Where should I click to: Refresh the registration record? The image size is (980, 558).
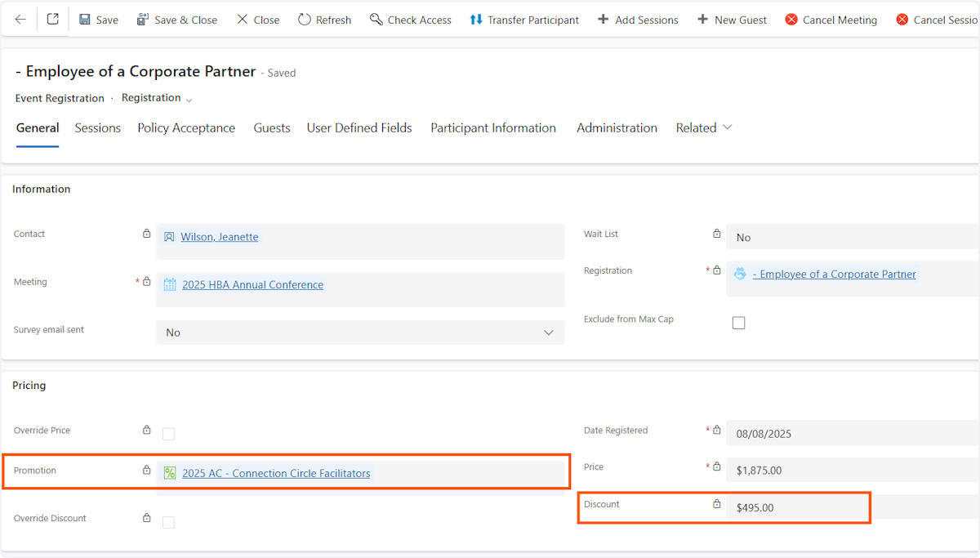(x=324, y=20)
